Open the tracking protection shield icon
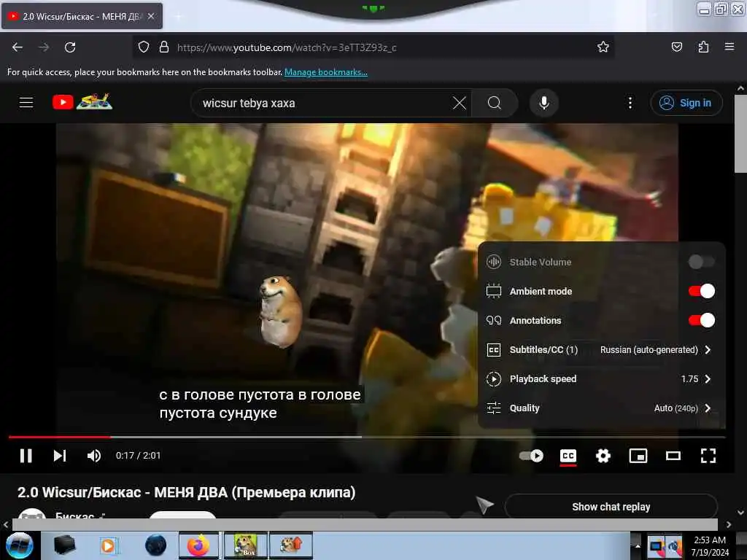The image size is (747, 560). click(144, 47)
